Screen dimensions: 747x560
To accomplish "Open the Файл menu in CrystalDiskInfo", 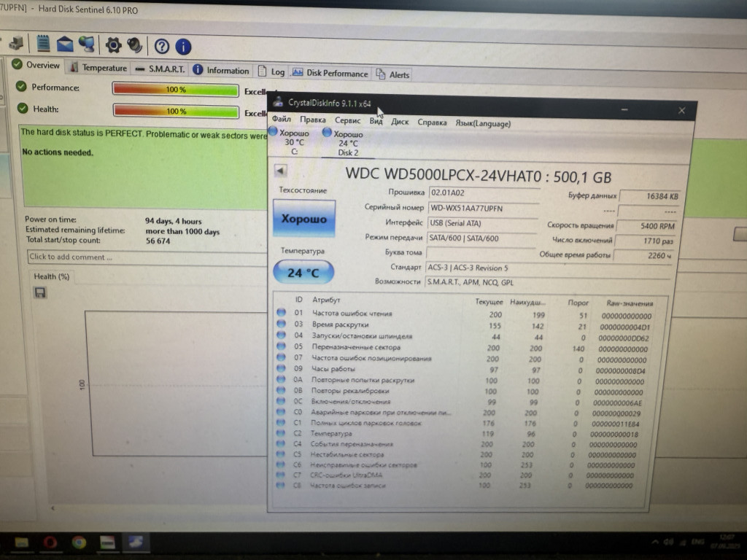I will (282, 119).
